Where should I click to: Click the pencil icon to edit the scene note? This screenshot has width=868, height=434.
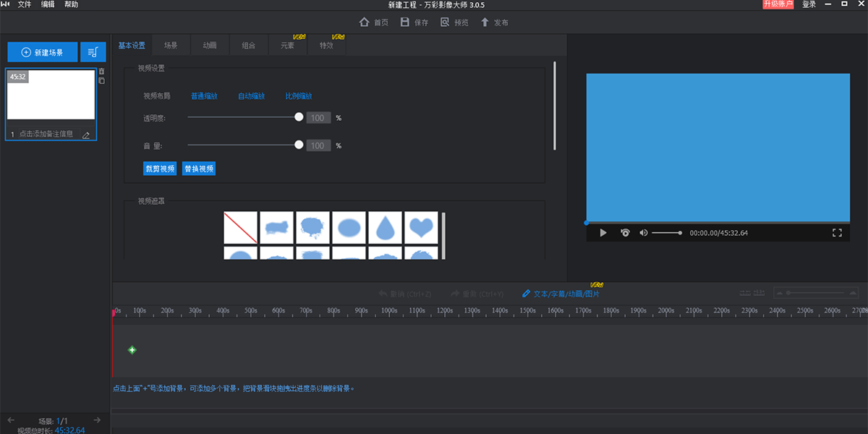pyautogui.click(x=86, y=135)
